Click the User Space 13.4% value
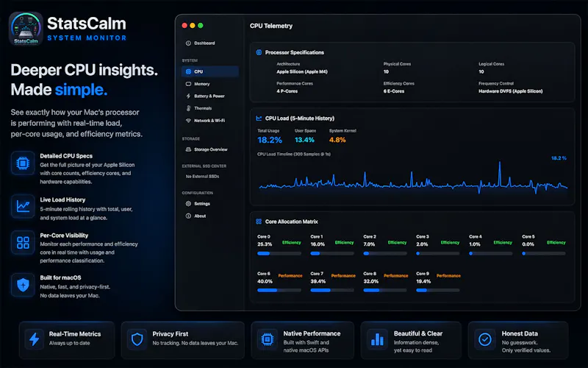This screenshot has height=368, width=588. [304, 140]
